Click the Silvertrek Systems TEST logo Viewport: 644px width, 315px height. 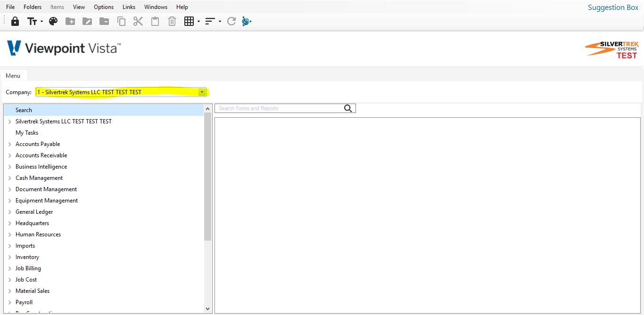[x=612, y=49]
